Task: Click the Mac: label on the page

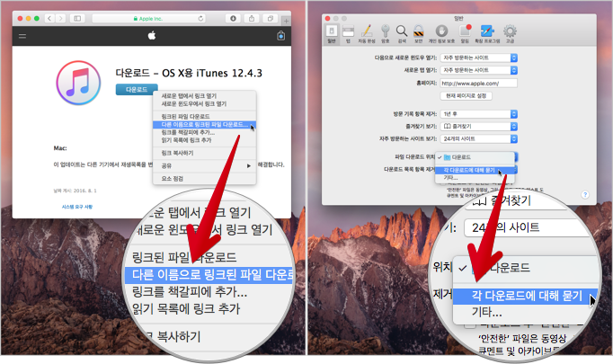Action: pos(60,148)
